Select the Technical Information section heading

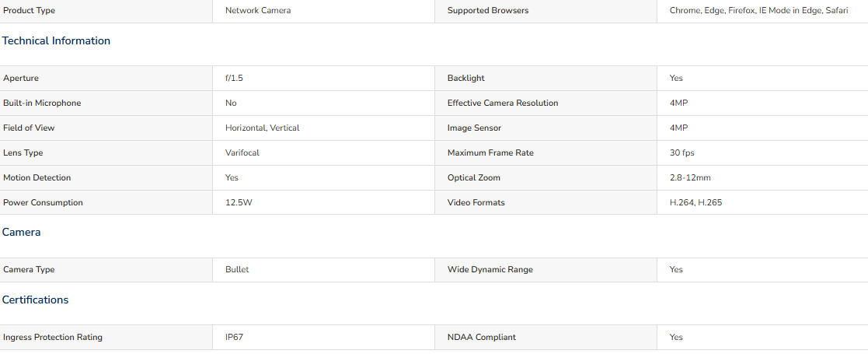pyautogui.click(x=56, y=41)
